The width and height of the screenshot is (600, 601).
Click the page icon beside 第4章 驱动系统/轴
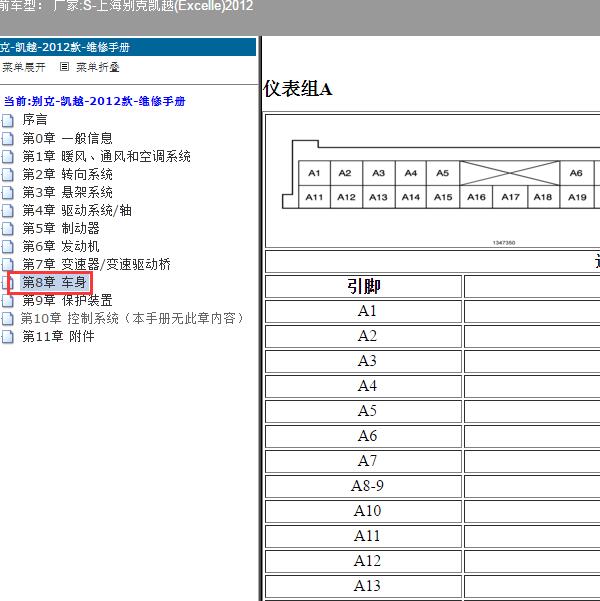tap(7, 211)
